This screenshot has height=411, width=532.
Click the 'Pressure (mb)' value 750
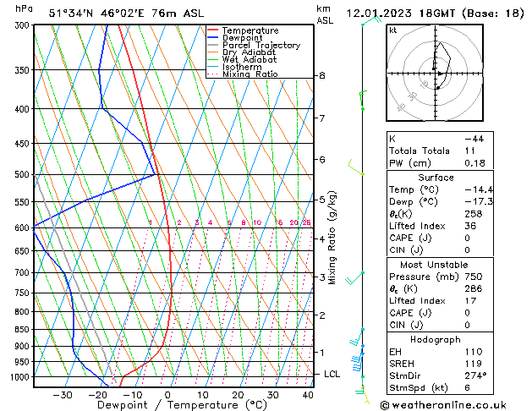tap(474, 277)
